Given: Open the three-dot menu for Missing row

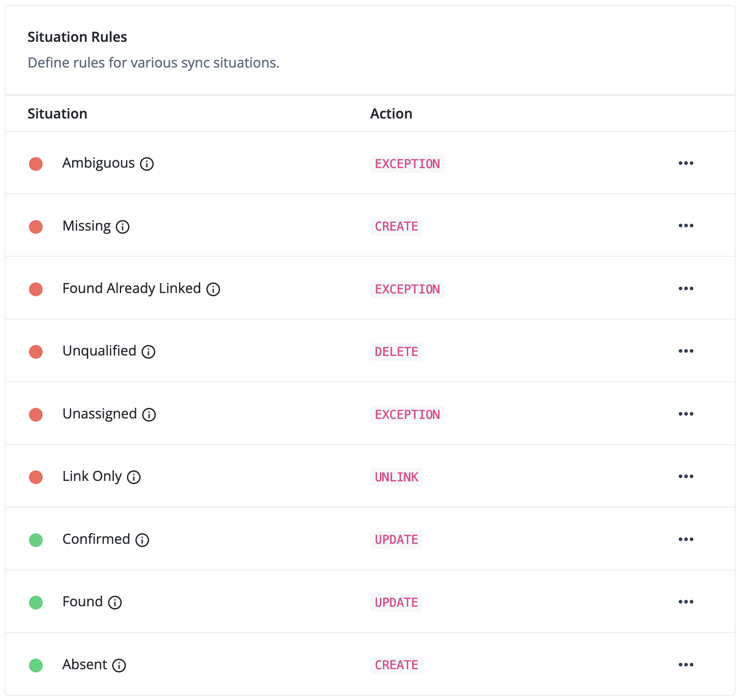Looking at the screenshot, I should point(686,226).
